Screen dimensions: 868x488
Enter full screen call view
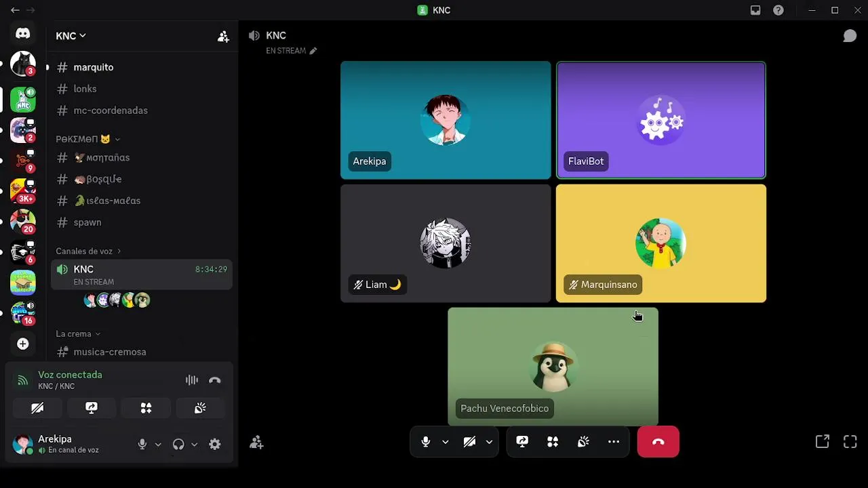pyautogui.click(x=850, y=442)
